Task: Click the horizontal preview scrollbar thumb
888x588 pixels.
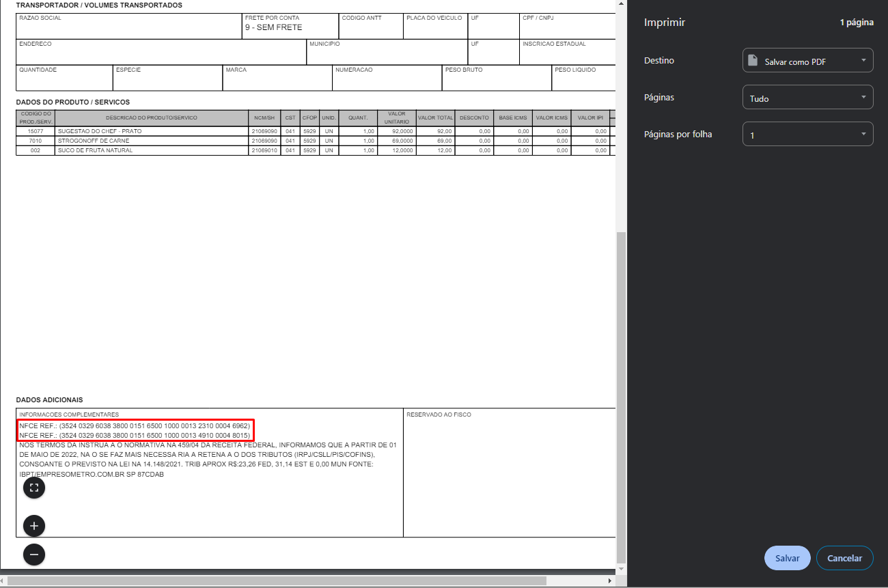Action: point(277,581)
